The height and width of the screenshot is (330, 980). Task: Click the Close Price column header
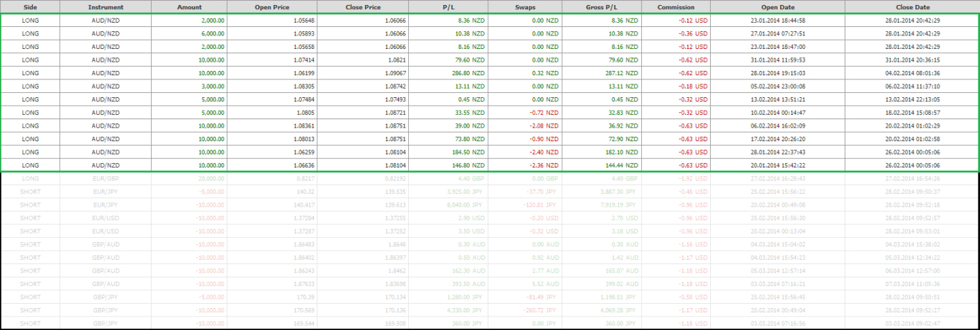pos(362,7)
